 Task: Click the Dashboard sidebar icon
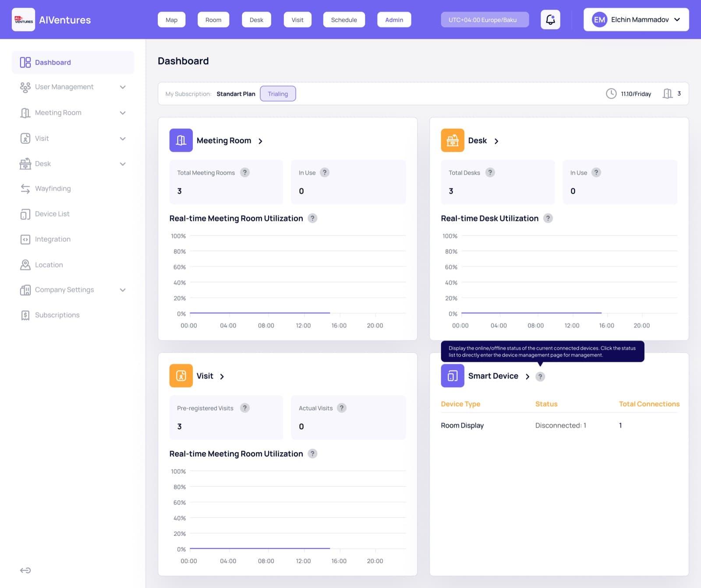pos(25,62)
